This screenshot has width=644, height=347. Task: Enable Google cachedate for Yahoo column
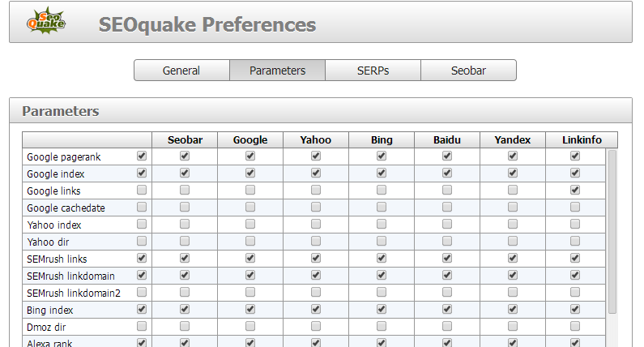(x=316, y=208)
